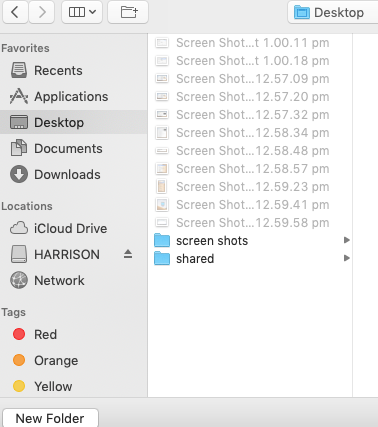Click thumbnail of Screen Shot 12.59.41 pm
The width and height of the screenshot is (378, 427).
pos(162,204)
